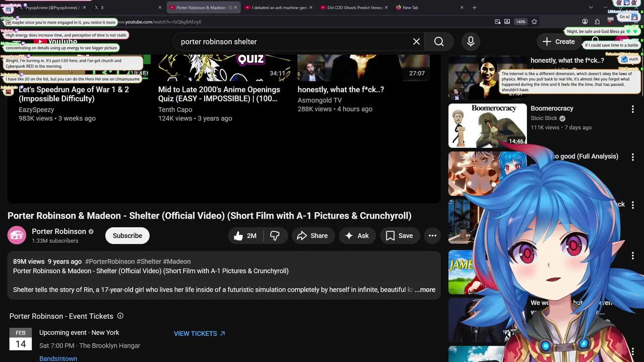Image resolution: width=644 pixels, height=362 pixels.
Task: Start voice search with microphone
Action: point(470,42)
